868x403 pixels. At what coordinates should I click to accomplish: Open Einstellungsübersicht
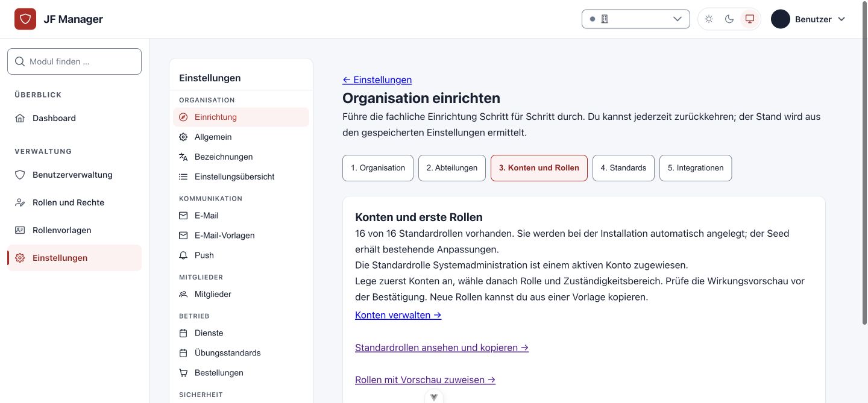click(x=241, y=177)
